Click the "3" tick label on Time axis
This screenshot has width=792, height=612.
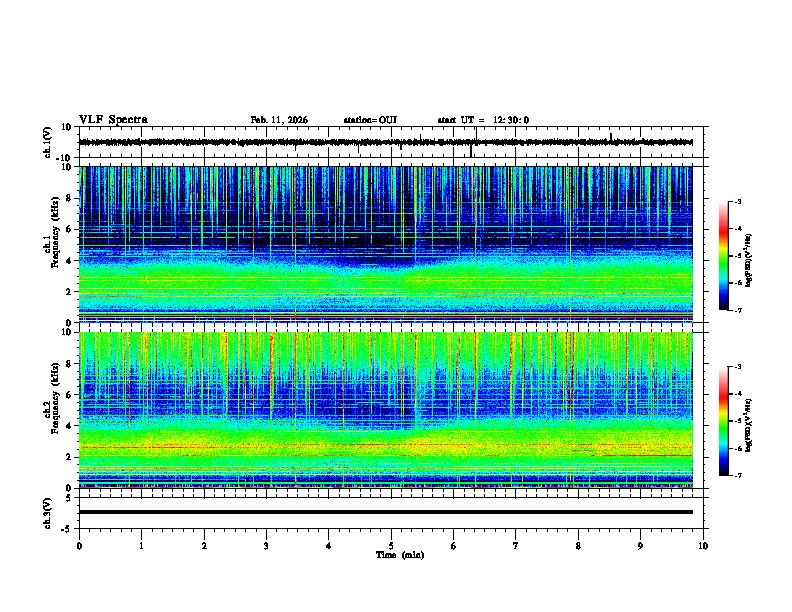[x=266, y=546]
